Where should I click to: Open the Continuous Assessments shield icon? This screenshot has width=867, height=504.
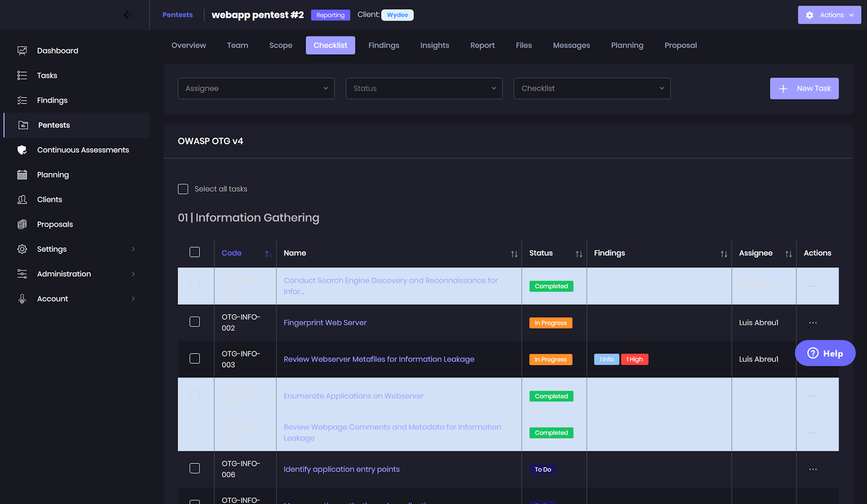tap(22, 150)
